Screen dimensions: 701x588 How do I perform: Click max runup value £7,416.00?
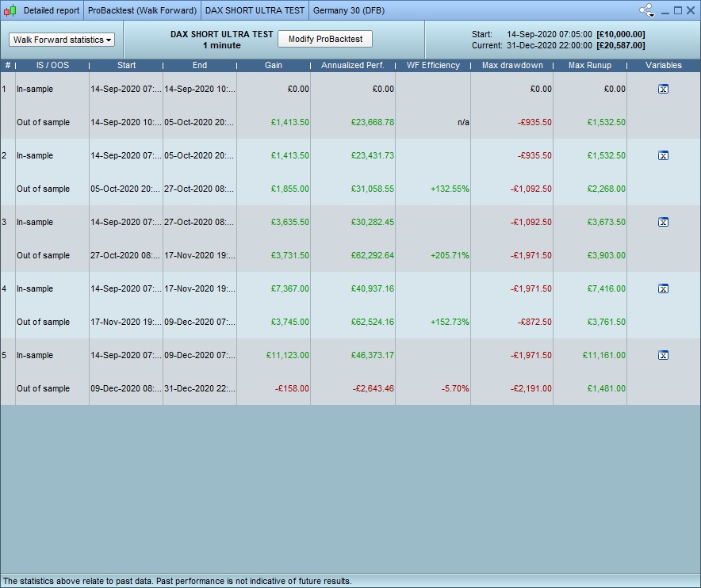point(606,288)
